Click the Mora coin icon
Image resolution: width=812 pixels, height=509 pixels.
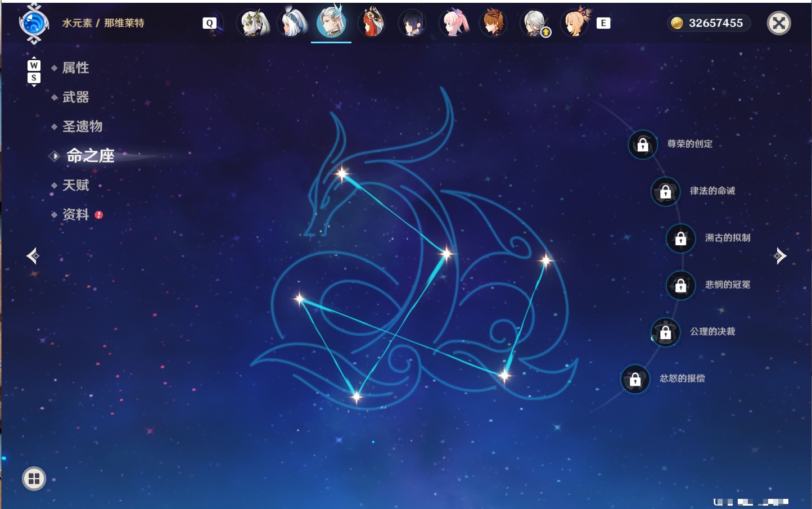[x=677, y=23]
